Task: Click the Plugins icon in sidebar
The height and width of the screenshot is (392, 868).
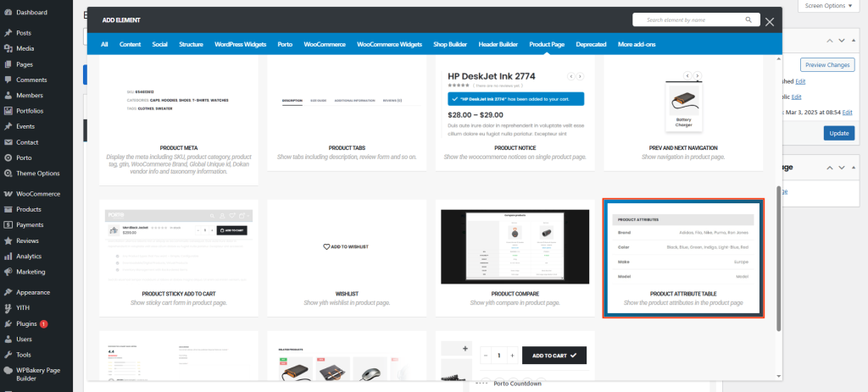Action: coord(8,323)
